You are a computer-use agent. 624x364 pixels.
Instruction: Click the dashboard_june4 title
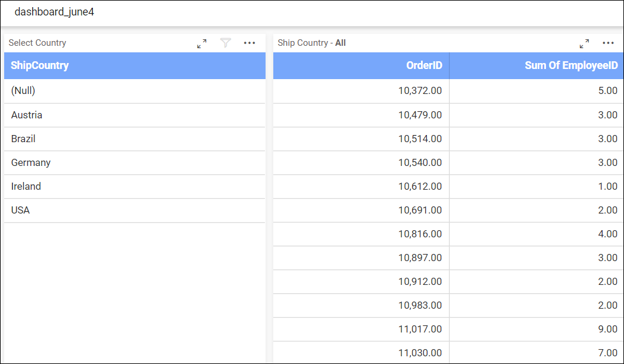pos(54,12)
